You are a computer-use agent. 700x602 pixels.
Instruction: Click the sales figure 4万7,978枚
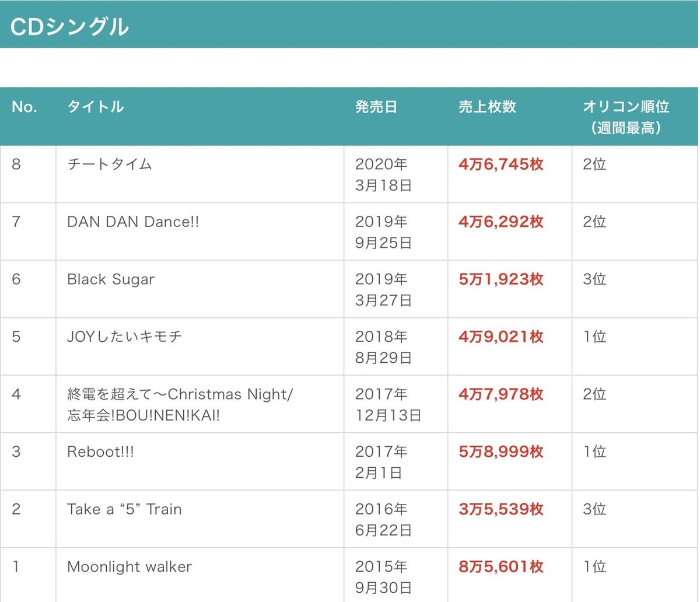(501, 394)
